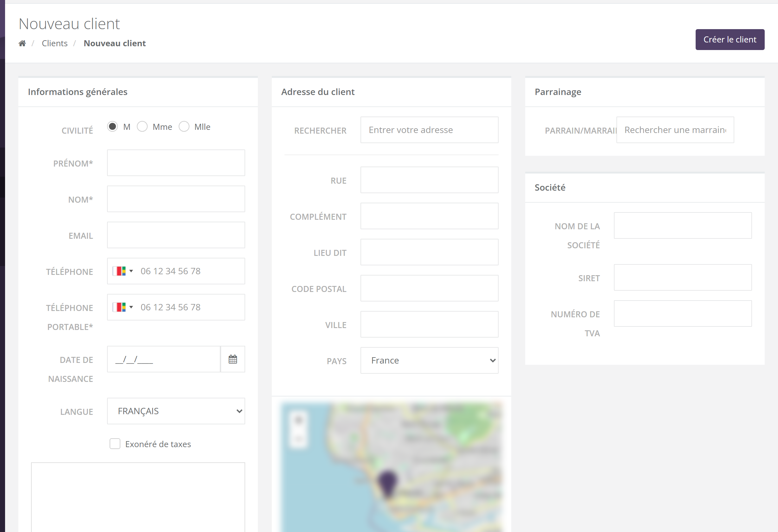Focus the SIRET input field
This screenshot has width=778, height=532.
pos(683,277)
